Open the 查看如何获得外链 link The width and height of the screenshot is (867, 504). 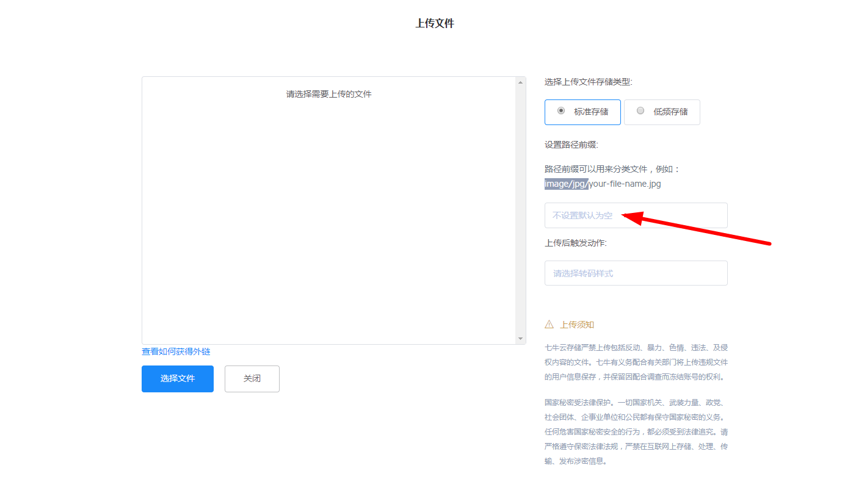click(x=176, y=351)
